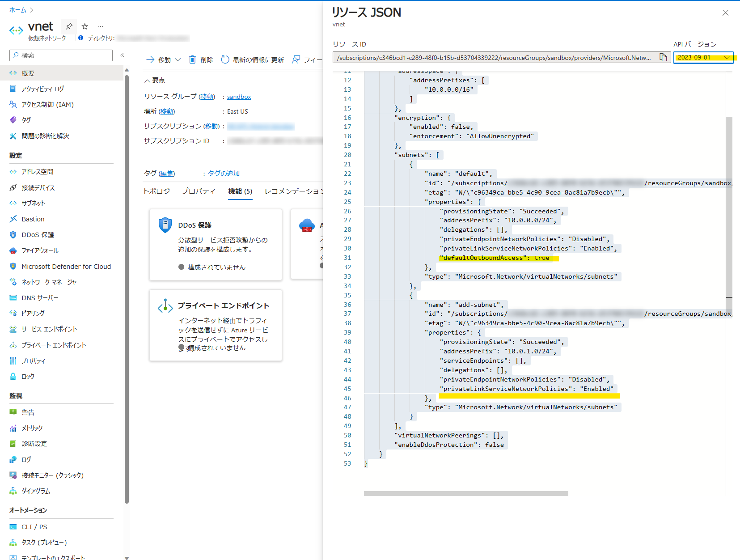Image resolution: width=740 pixels, height=560 pixels.
Task: Open アクティビティ ログ menu item
Action: click(x=43, y=89)
